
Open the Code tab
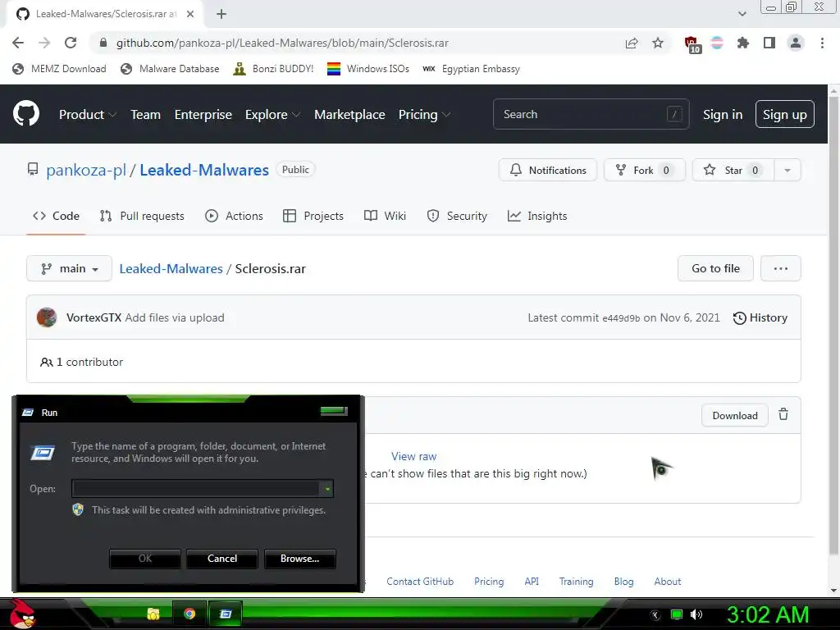[x=56, y=216]
